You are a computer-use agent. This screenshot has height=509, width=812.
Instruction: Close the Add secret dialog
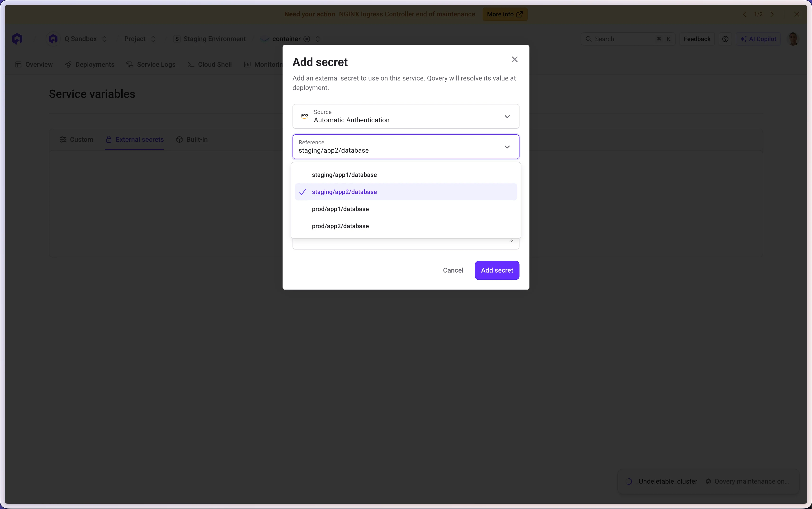click(x=515, y=60)
